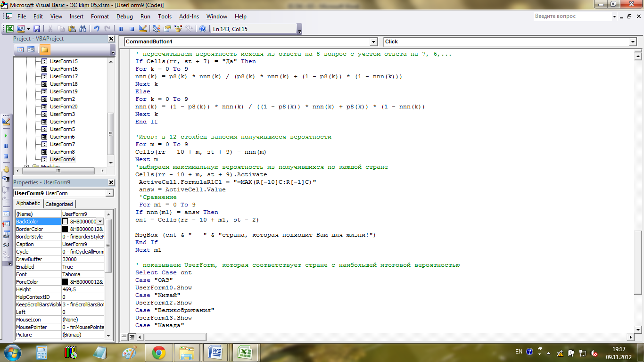This screenshot has width=644, height=362.
Task: Toggle Folders in the Project panel
Action: pos(44,49)
